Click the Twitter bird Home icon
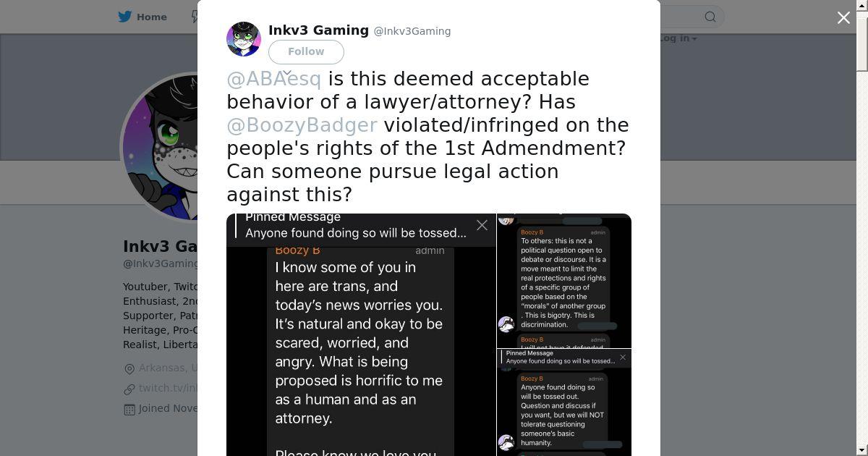This screenshot has width=868, height=456. (x=125, y=17)
